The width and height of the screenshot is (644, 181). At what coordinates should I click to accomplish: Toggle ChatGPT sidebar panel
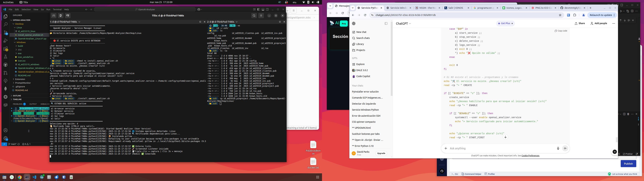(386, 23)
